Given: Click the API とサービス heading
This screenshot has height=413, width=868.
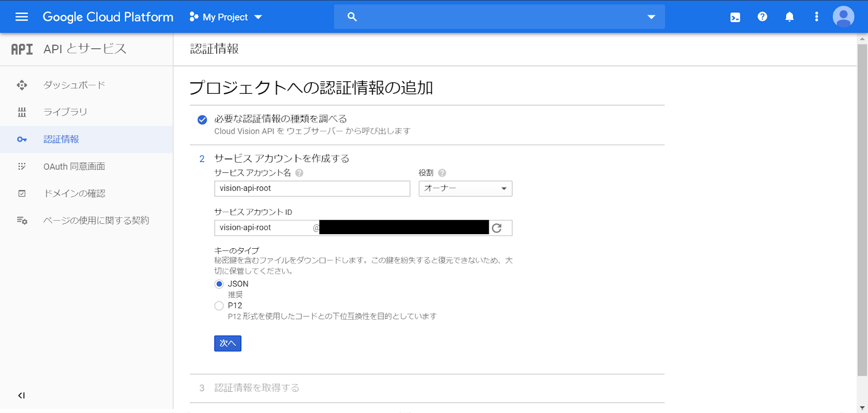Looking at the screenshot, I should [x=85, y=49].
